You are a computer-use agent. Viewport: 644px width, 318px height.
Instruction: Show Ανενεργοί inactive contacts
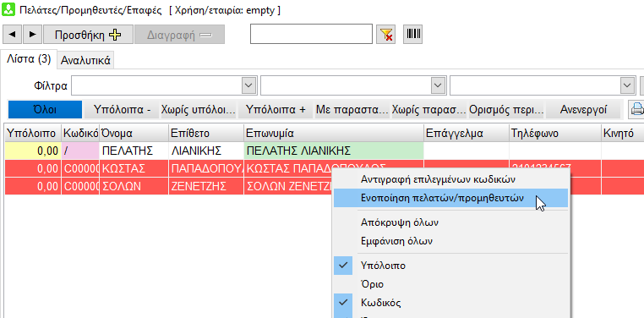(x=583, y=110)
